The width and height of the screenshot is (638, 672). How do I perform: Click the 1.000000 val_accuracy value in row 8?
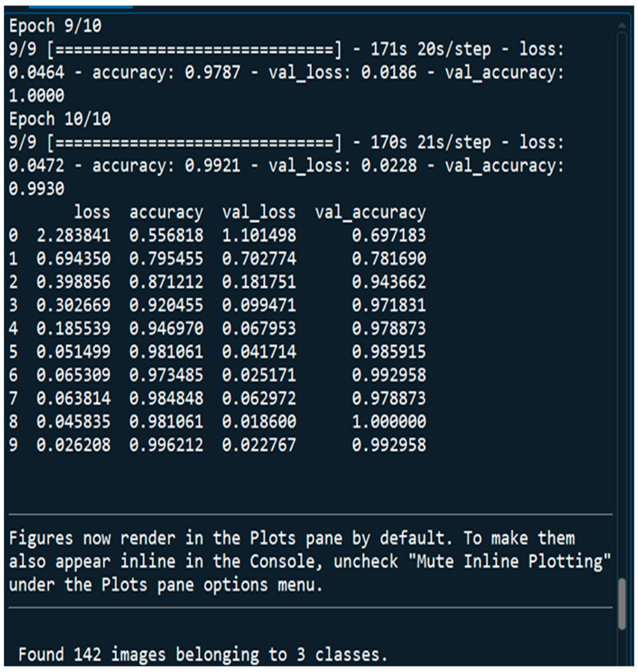(389, 422)
